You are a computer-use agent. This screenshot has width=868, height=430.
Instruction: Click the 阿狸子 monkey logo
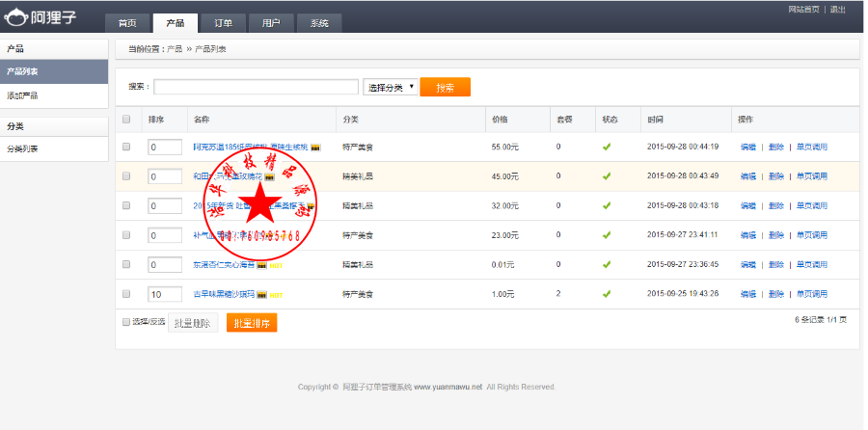40,17
